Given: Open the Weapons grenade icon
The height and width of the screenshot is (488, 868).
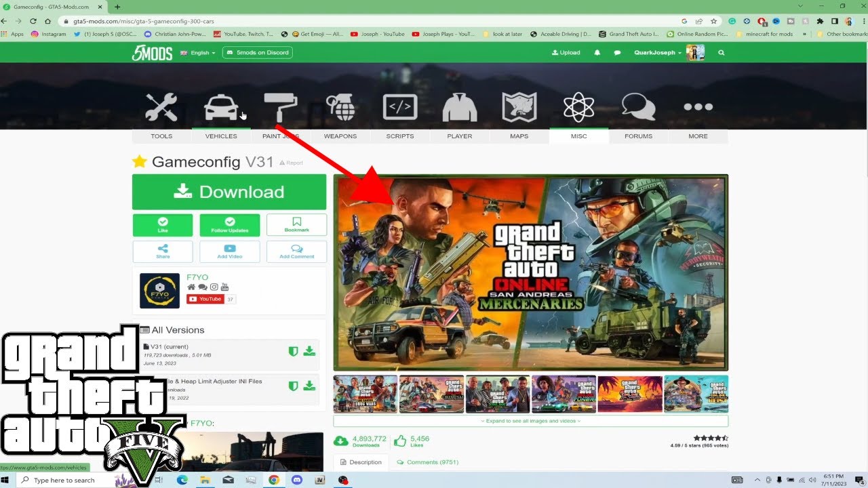Looking at the screenshot, I should pyautogui.click(x=340, y=107).
